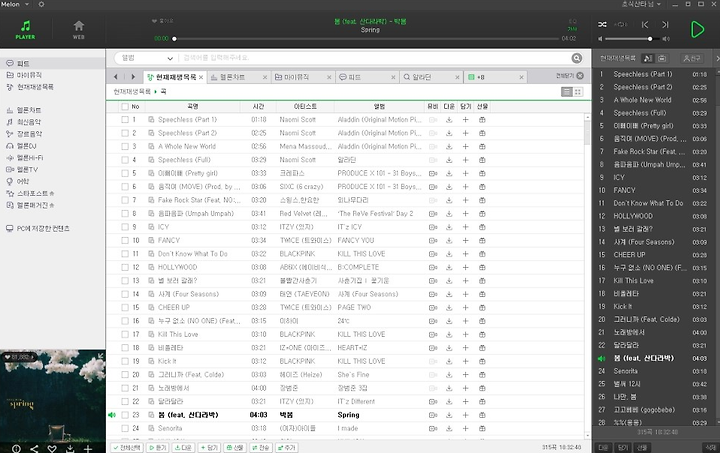Open song info icon below album art

point(16,448)
